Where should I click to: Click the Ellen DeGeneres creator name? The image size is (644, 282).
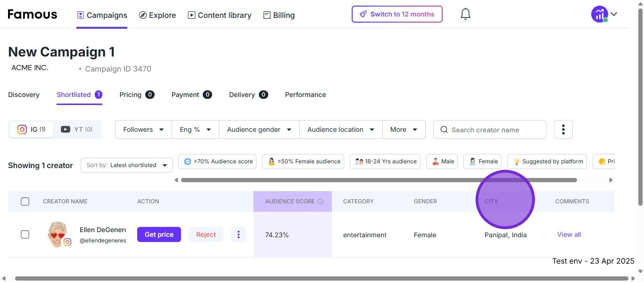pos(103,230)
